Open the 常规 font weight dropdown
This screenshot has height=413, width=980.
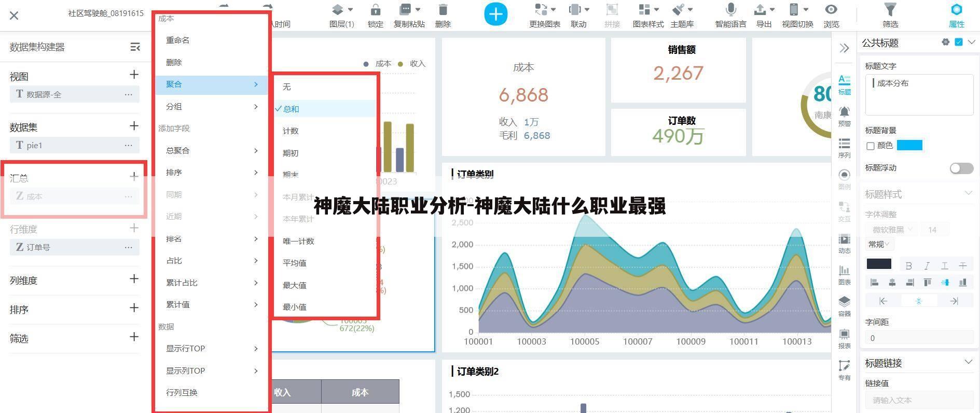coord(879,244)
